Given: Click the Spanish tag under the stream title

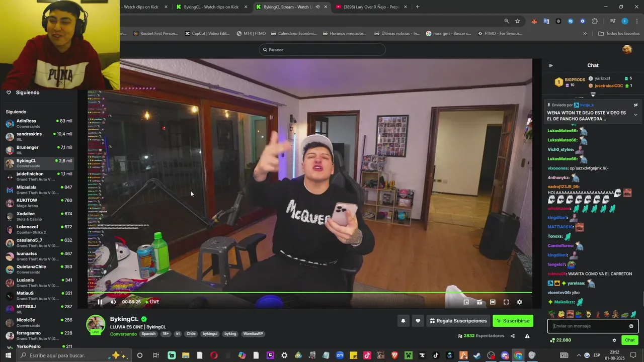Looking at the screenshot, I should [148, 334].
